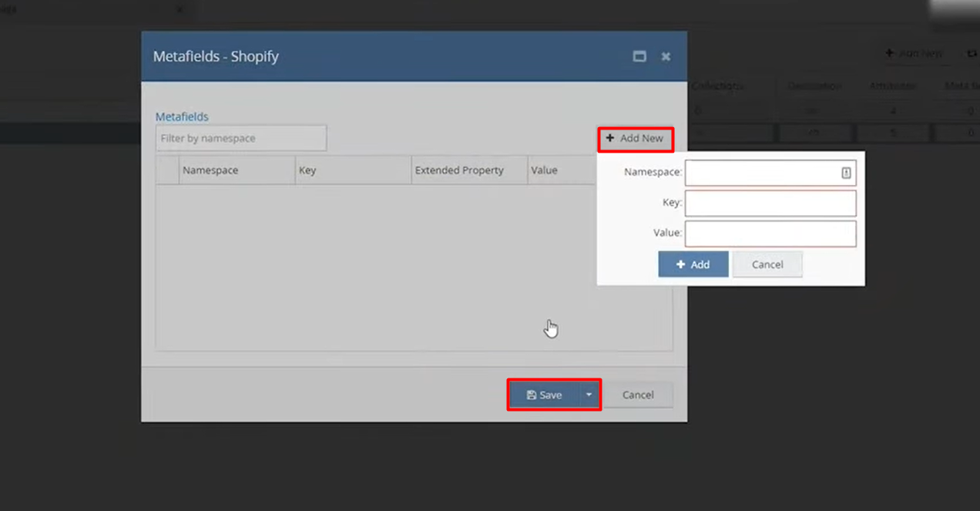Screen dimensions: 980x511
Task: Click the Key column header
Action: coord(353,170)
